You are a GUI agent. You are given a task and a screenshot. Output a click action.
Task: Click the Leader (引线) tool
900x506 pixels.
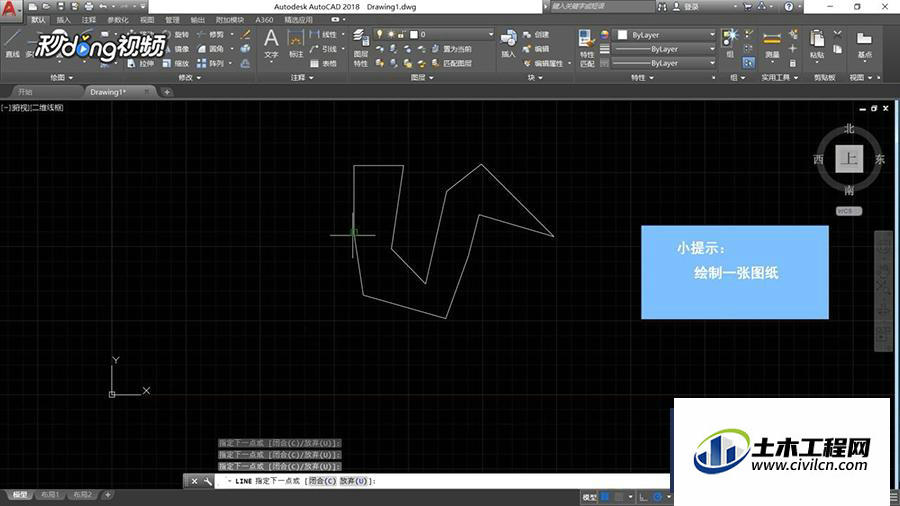[x=324, y=49]
